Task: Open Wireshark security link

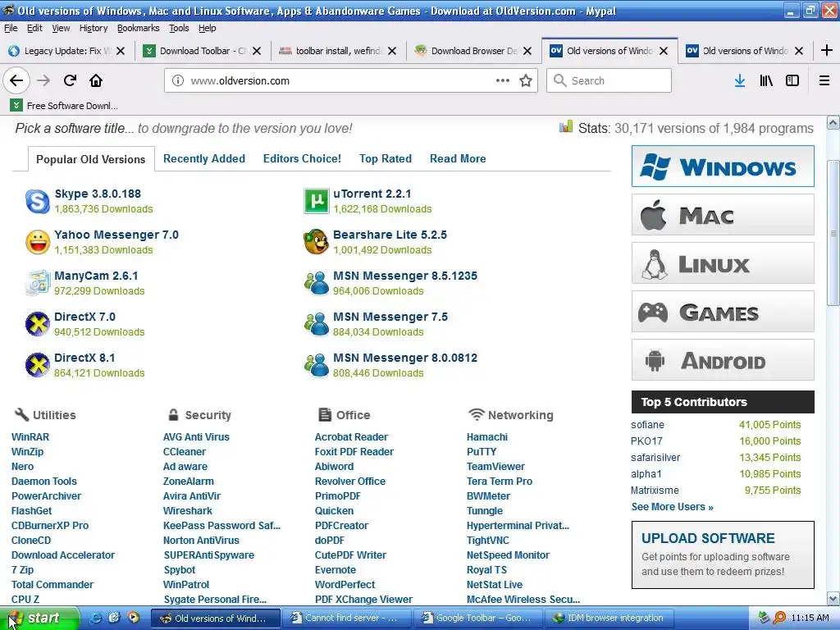Action: pyautogui.click(x=188, y=510)
